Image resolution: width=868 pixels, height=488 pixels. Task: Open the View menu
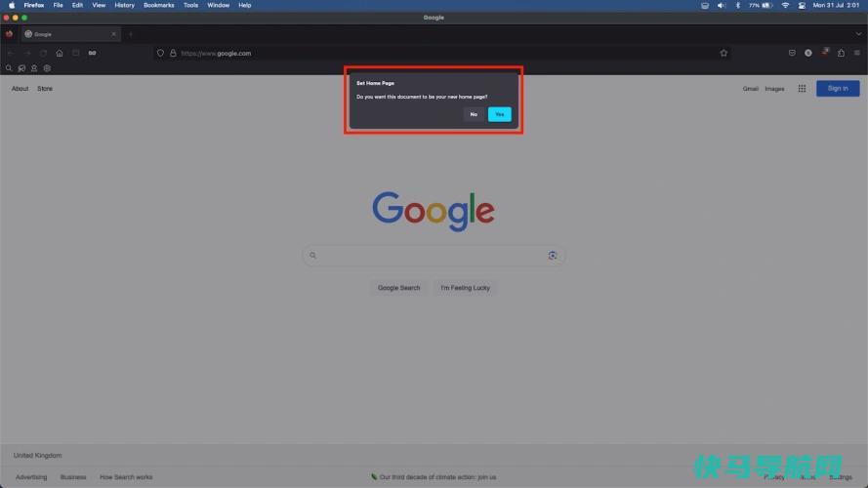pyautogui.click(x=99, y=5)
